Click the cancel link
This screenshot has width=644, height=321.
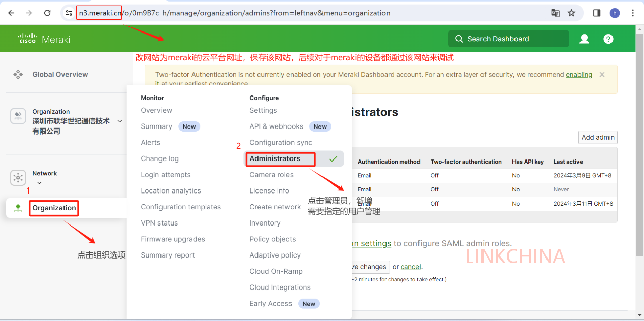(411, 267)
